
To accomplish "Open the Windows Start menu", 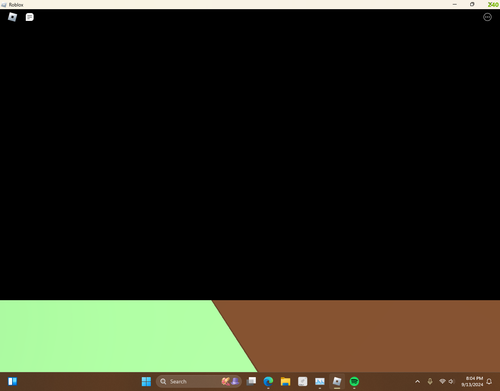I will click(146, 381).
